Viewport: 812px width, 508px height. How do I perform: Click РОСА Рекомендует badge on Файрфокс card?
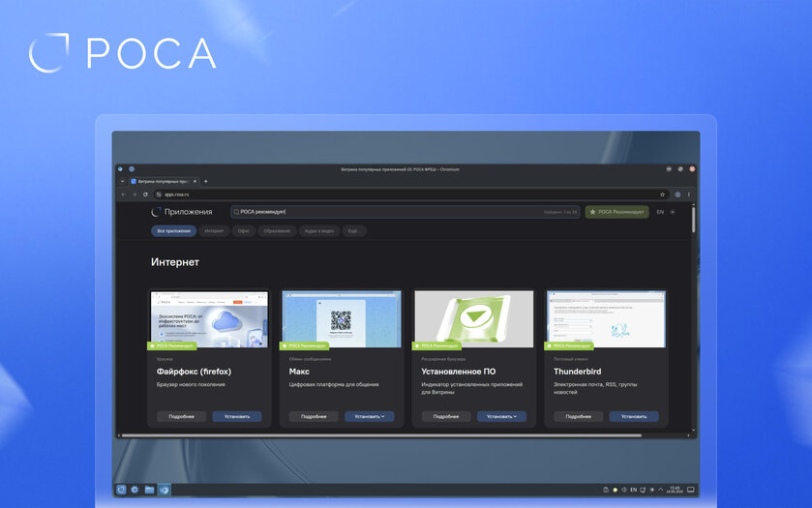point(172,345)
